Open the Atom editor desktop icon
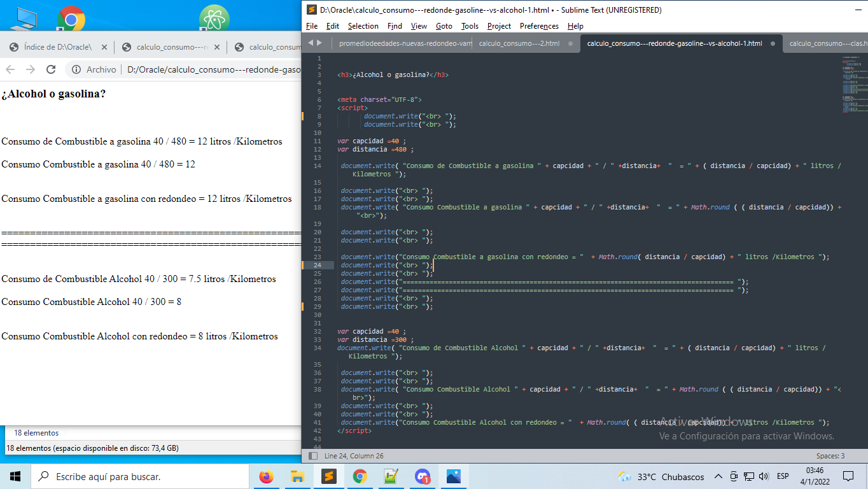 214,18
